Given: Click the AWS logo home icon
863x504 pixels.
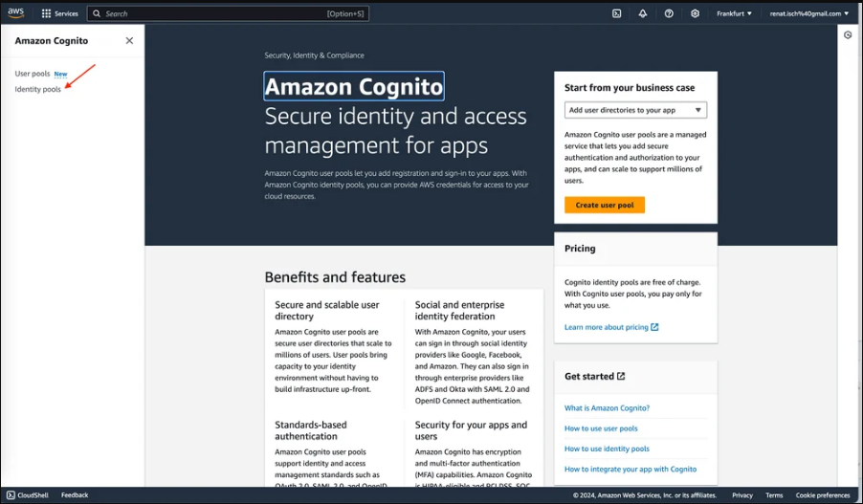Looking at the screenshot, I should coord(15,13).
